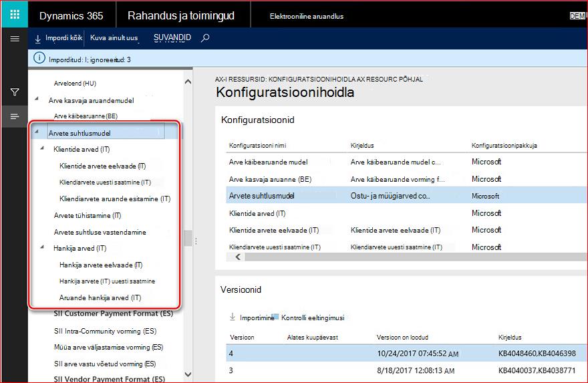Click the info icon in message bar
588x383 pixels.
point(39,58)
